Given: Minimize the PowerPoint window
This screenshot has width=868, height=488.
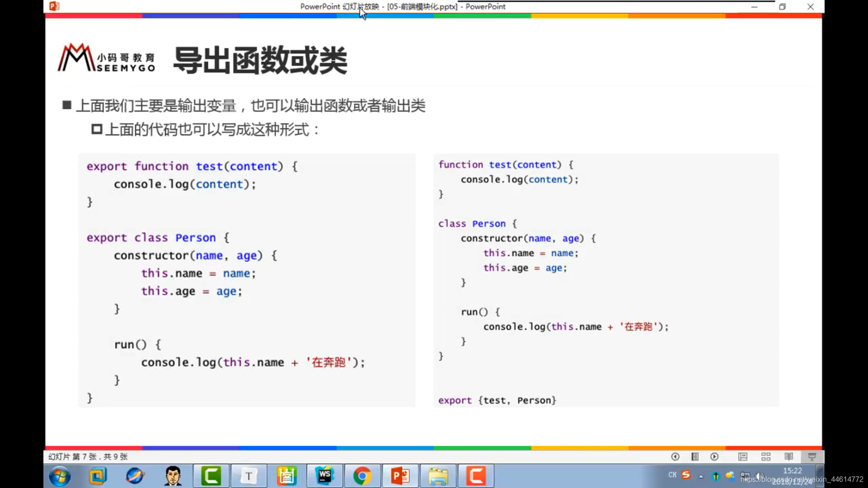Looking at the screenshot, I should click(x=754, y=7).
